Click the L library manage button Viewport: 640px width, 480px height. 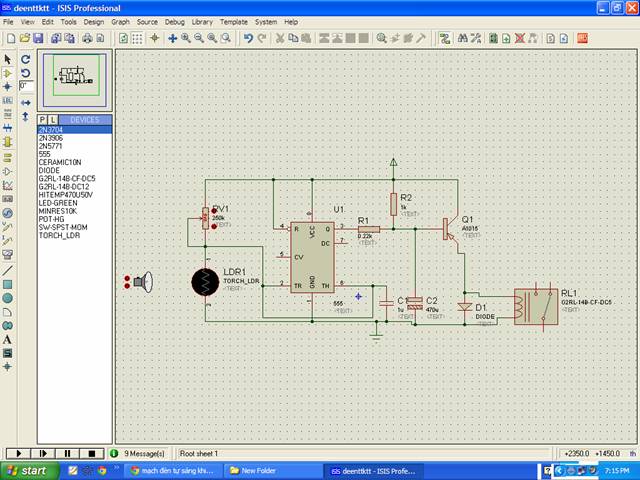pos(52,120)
